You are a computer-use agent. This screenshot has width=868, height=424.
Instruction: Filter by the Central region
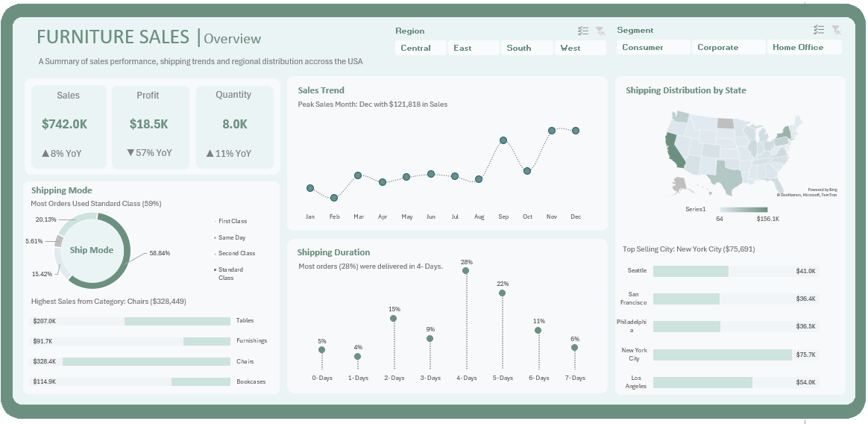click(421, 48)
